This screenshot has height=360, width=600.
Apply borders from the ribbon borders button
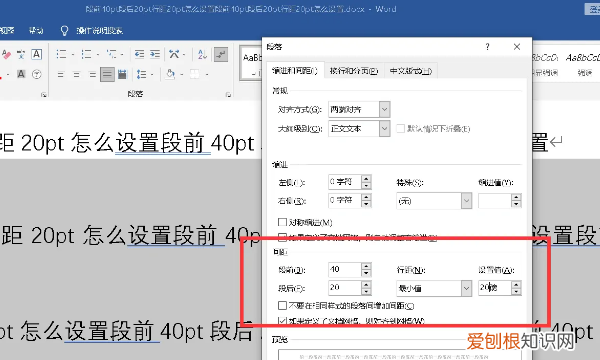click(195, 74)
